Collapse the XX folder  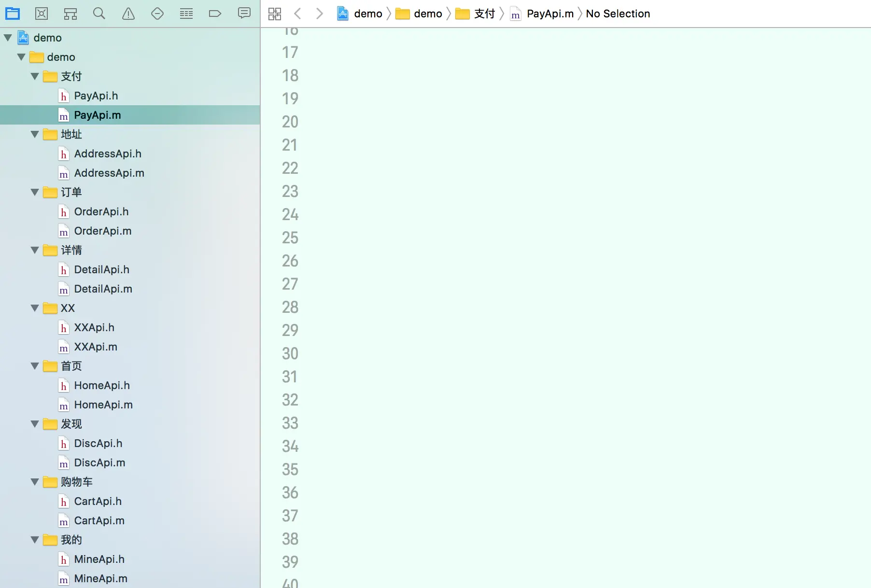pos(35,308)
